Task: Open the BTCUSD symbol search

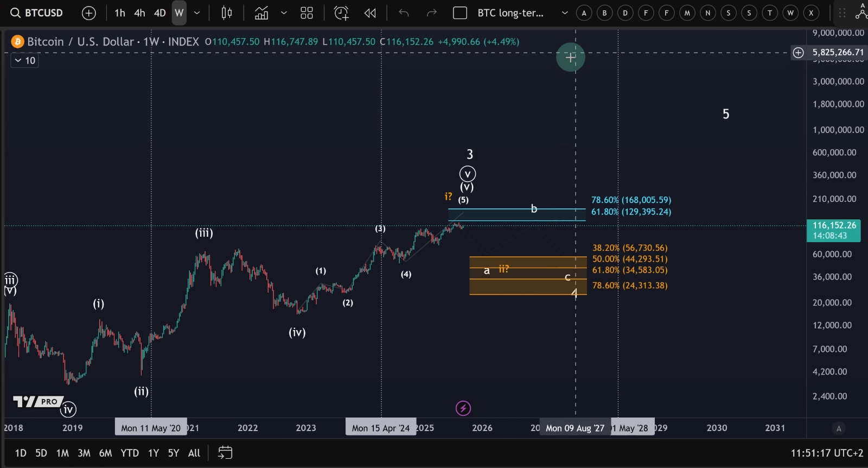Action: coord(37,13)
